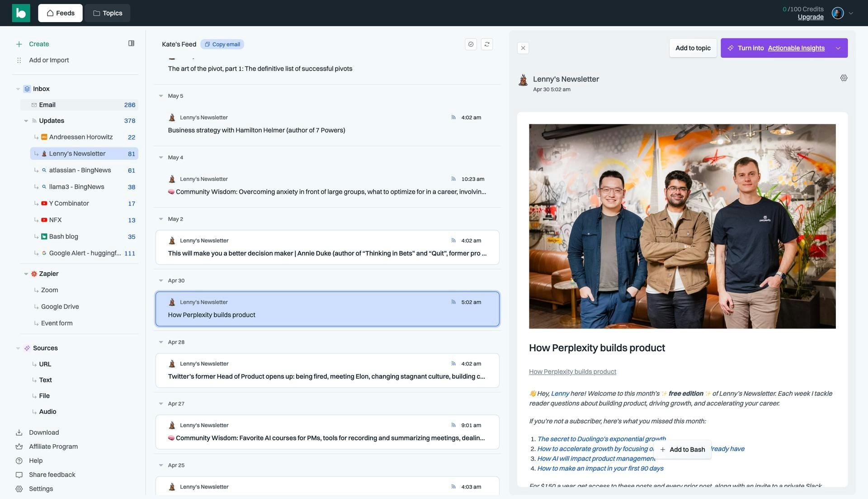The width and height of the screenshot is (868, 499).
Task: Click the Bash logo icon
Action: point(21,13)
